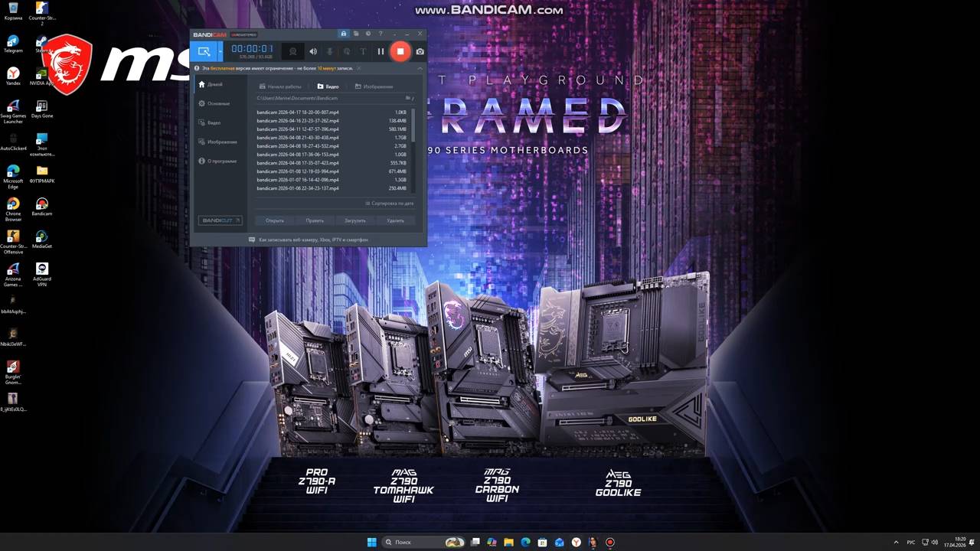Open Counter-Strike Offensive desktop shortcut
The width and height of the screenshot is (980, 551).
pyautogui.click(x=13, y=242)
